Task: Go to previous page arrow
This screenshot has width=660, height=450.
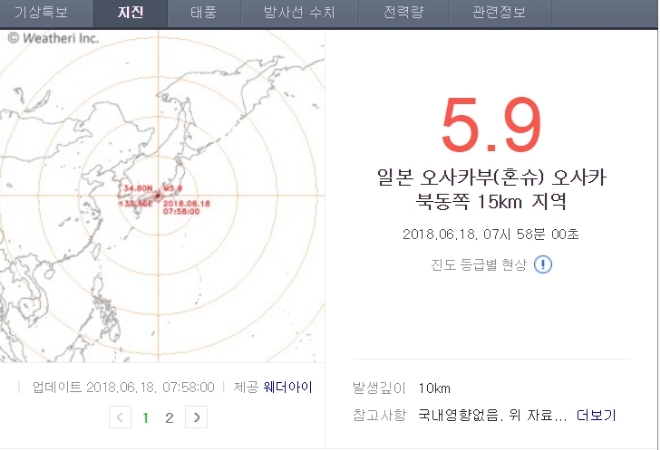Action: tap(120, 417)
